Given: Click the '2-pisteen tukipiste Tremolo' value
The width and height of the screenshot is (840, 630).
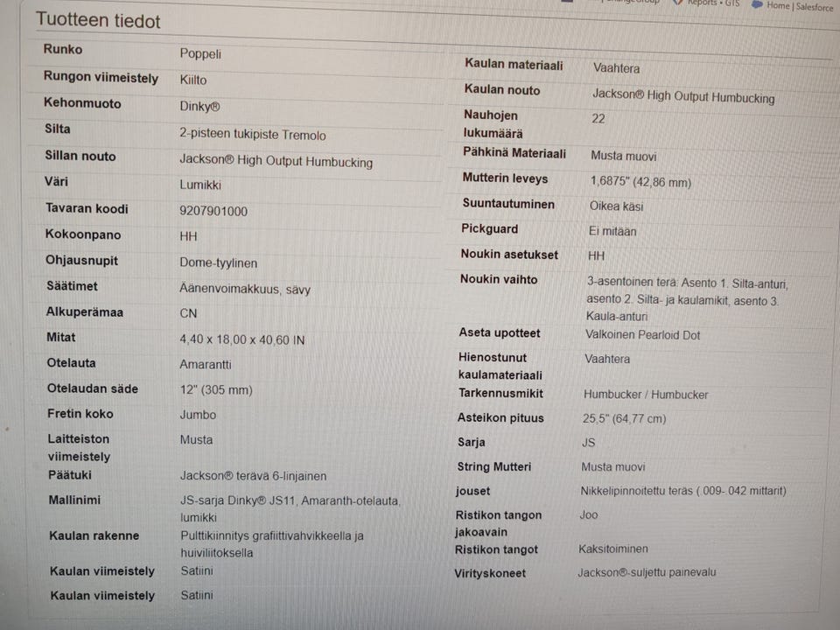Looking at the screenshot, I should click(x=252, y=134).
